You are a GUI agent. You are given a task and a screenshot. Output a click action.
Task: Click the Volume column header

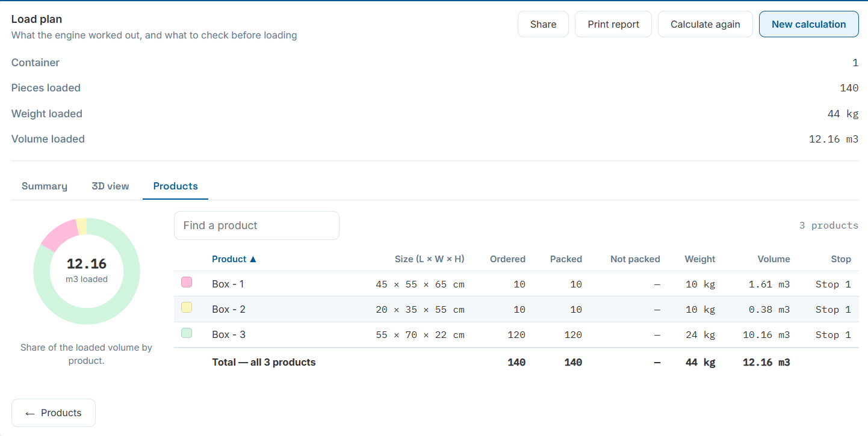coord(773,259)
